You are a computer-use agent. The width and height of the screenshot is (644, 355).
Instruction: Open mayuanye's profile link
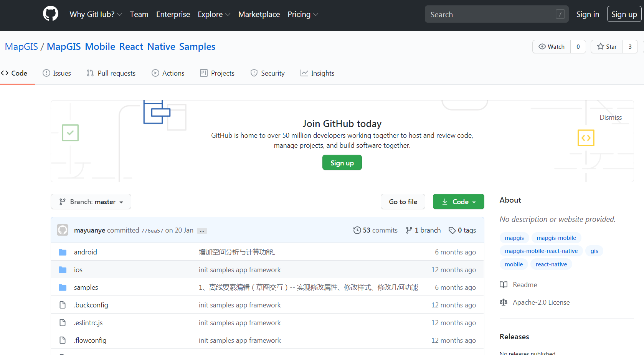pyautogui.click(x=89, y=230)
